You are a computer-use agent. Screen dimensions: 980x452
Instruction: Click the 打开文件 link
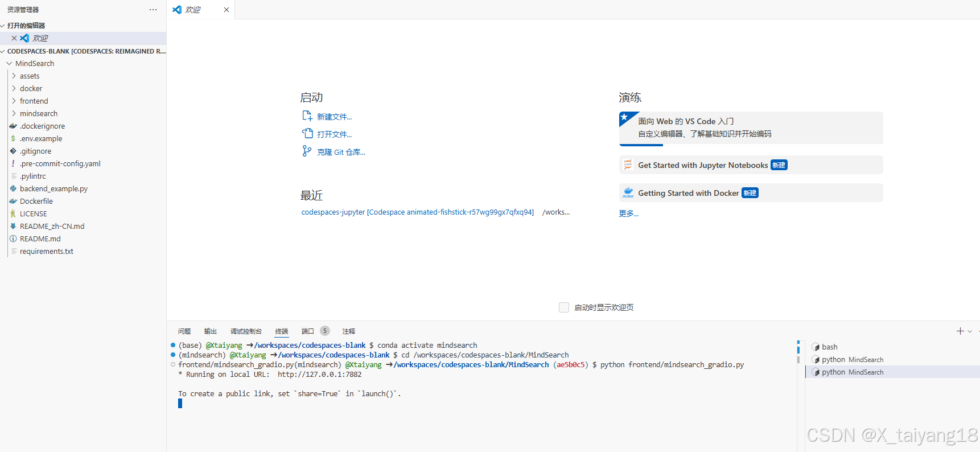tap(335, 134)
